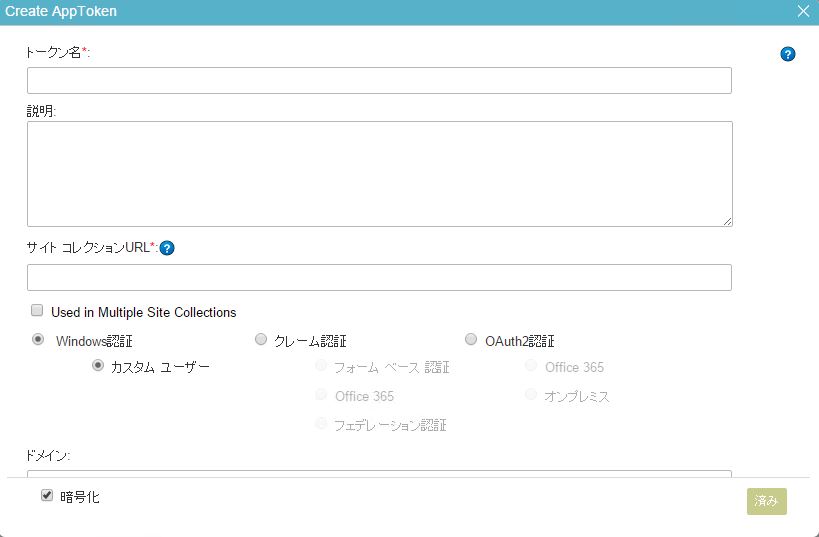The width and height of the screenshot is (819, 537).
Task: Enable Used in Multiple Site Collections
Action: point(37,310)
